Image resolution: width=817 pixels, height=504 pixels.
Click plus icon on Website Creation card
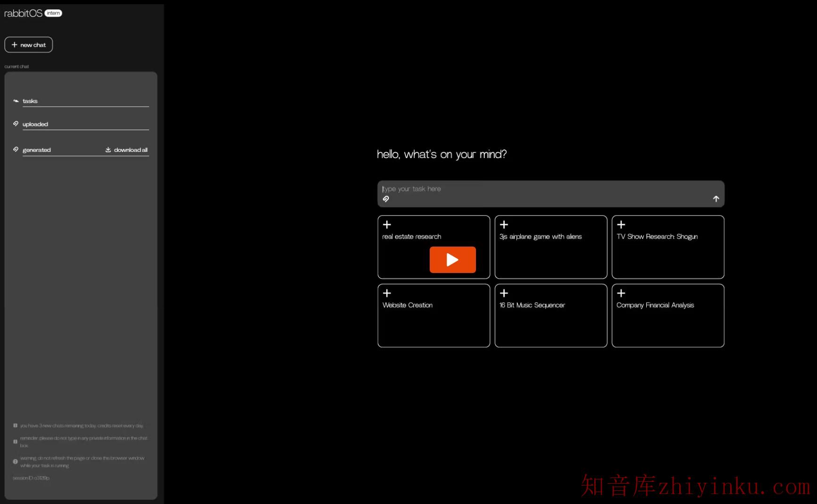pyautogui.click(x=387, y=293)
